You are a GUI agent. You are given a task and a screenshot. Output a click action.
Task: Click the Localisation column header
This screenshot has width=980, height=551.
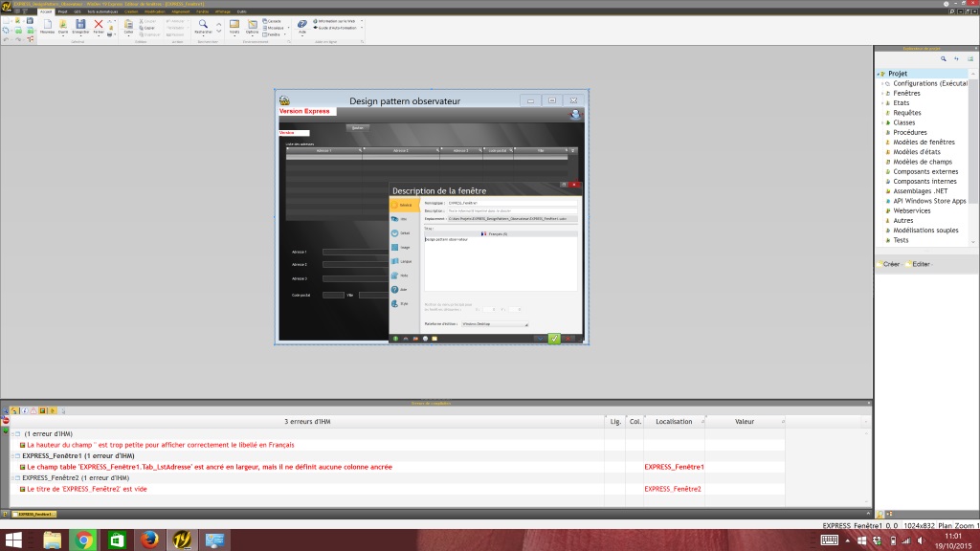tap(674, 422)
